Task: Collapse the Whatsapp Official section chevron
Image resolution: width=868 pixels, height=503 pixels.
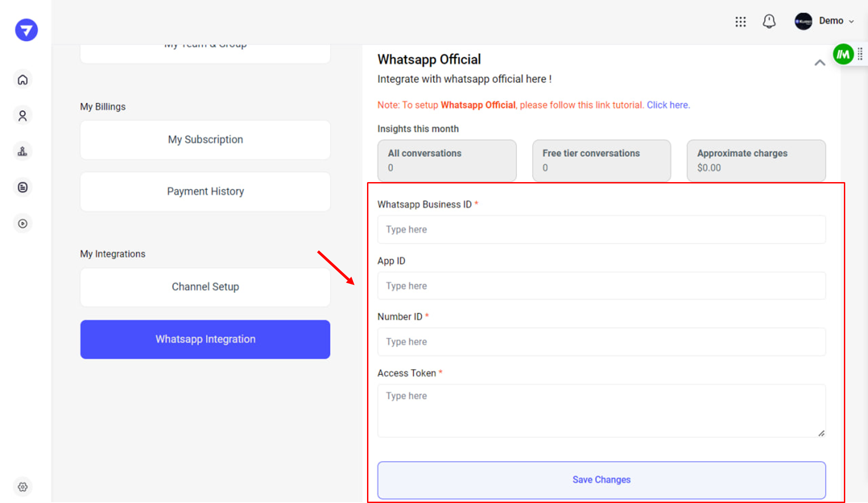Action: click(819, 63)
